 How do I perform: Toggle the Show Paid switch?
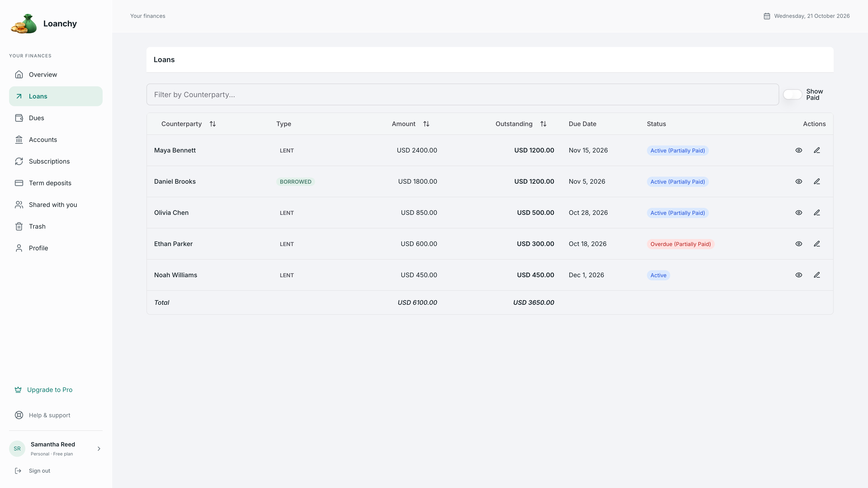(792, 94)
